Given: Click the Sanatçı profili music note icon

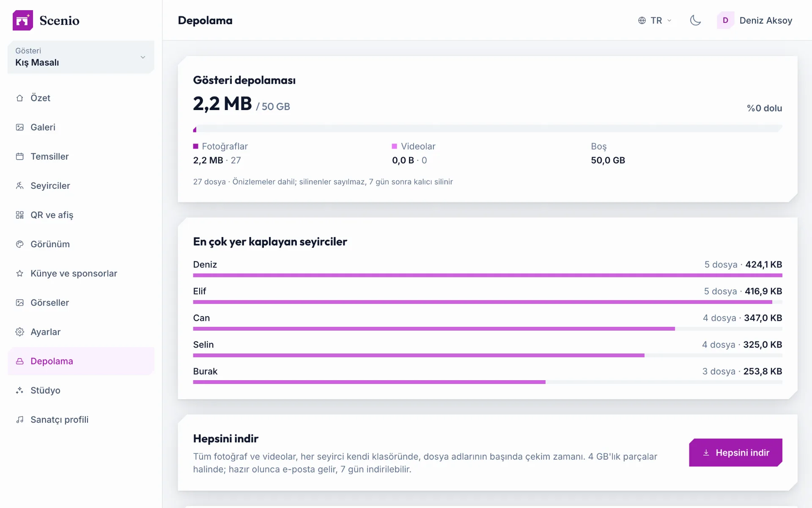Looking at the screenshot, I should pos(20,420).
